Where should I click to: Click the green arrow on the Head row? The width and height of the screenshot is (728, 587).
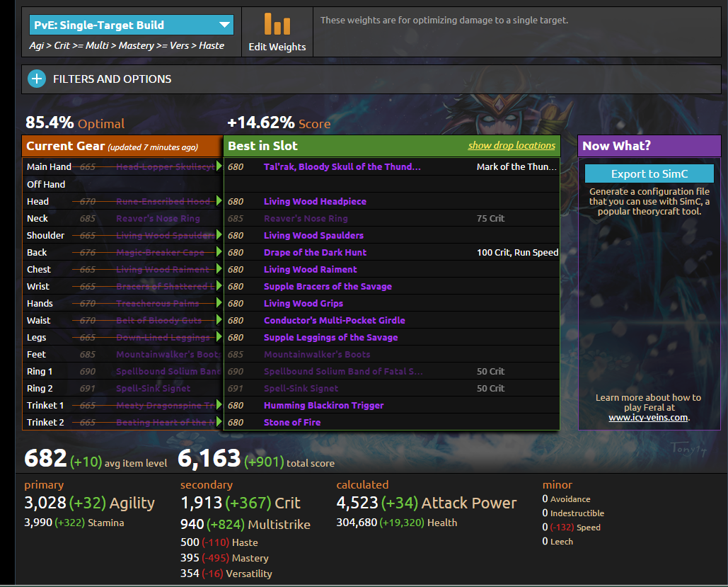pyautogui.click(x=219, y=201)
